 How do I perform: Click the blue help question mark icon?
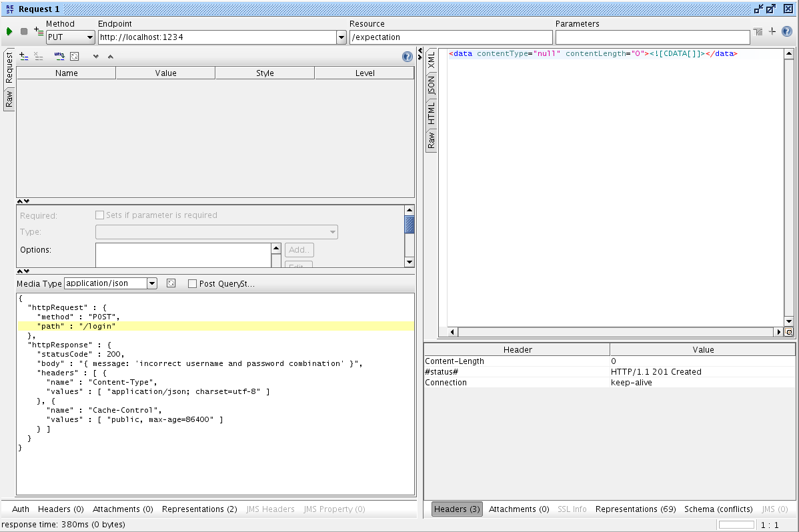(407, 57)
